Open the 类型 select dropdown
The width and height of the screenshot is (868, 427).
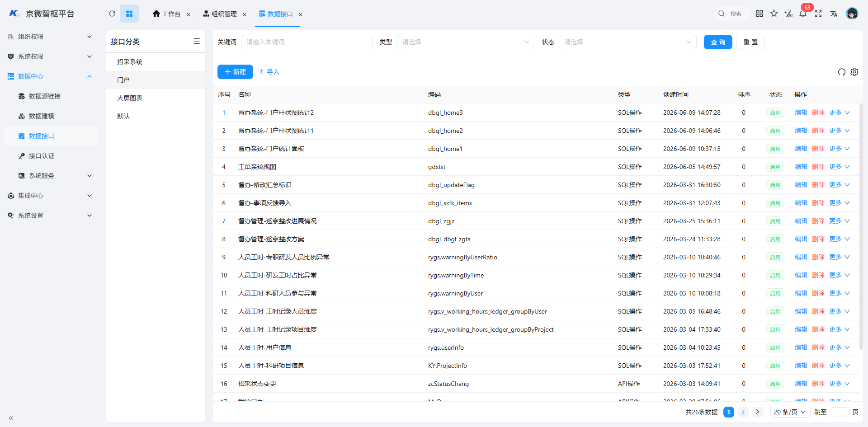point(466,42)
